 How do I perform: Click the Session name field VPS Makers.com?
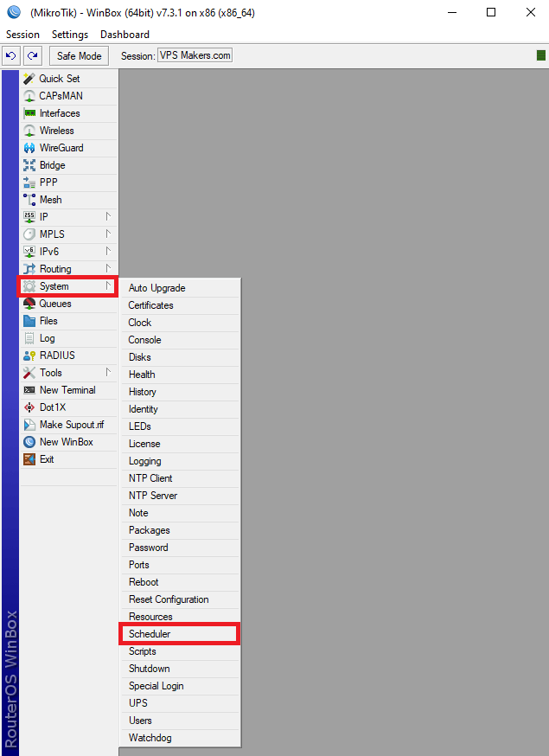[195, 55]
